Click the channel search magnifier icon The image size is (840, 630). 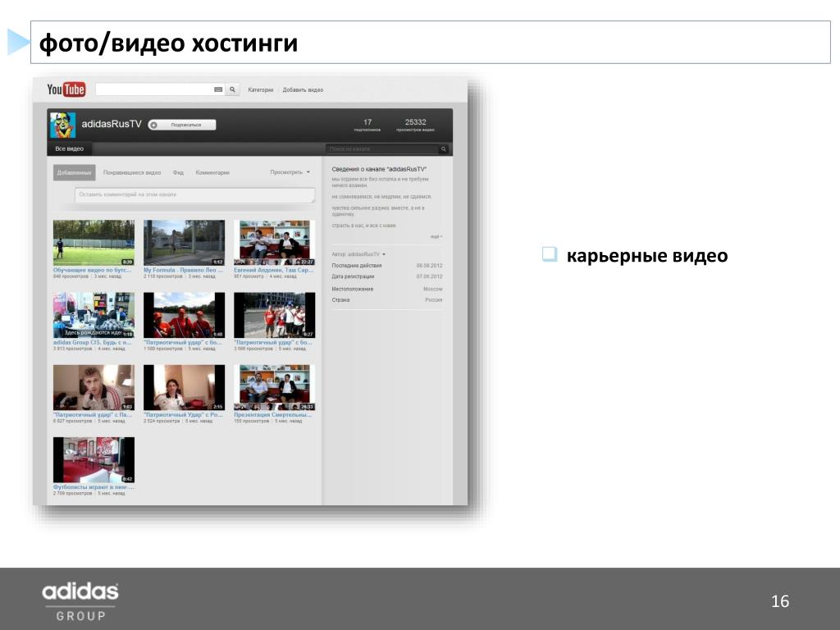pos(444,149)
